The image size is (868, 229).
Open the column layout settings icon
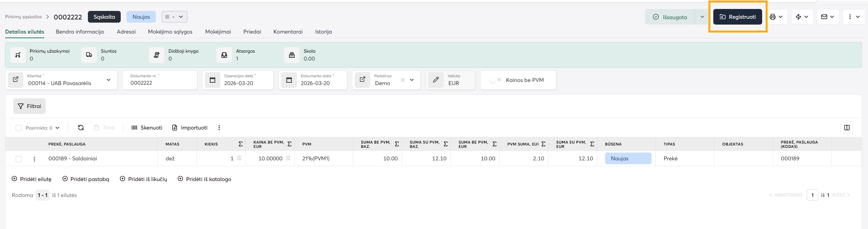click(847, 128)
